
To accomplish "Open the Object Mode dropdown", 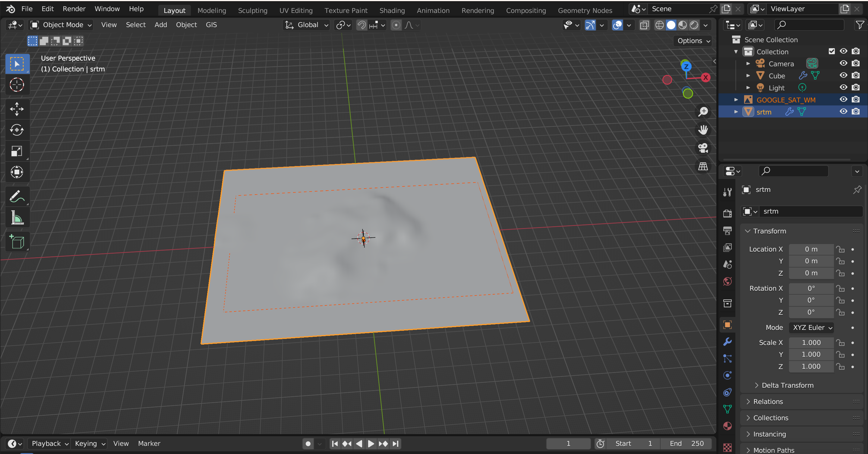I will [x=61, y=25].
